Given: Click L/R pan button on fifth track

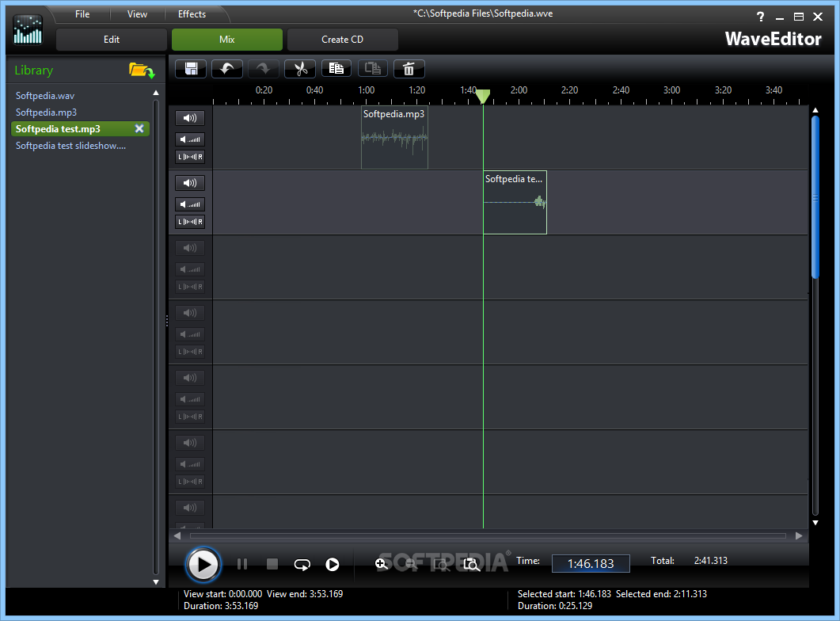Looking at the screenshot, I should pos(190,417).
